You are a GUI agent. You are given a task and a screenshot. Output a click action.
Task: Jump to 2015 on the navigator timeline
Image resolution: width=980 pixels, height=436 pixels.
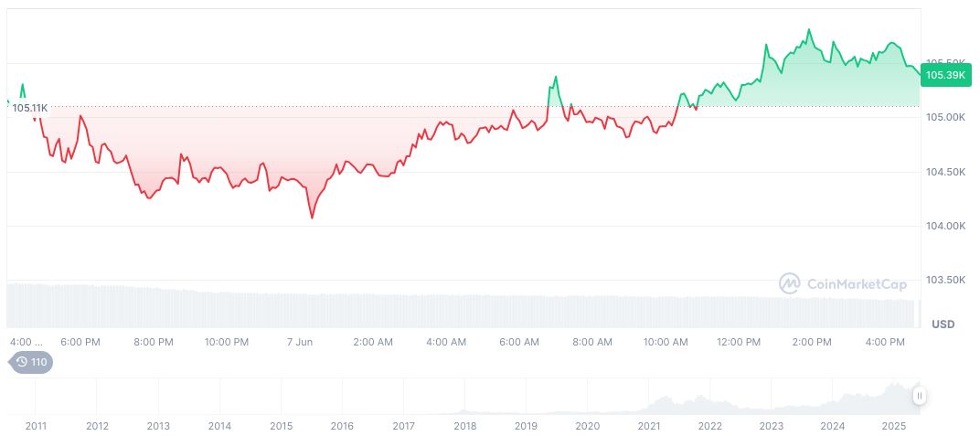pyautogui.click(x=281, y=426)
